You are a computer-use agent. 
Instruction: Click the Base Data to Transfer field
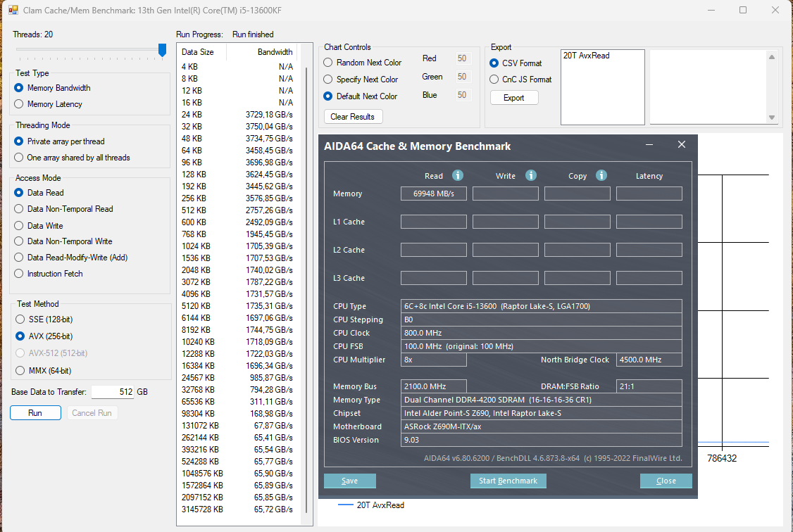click(113, 391)
